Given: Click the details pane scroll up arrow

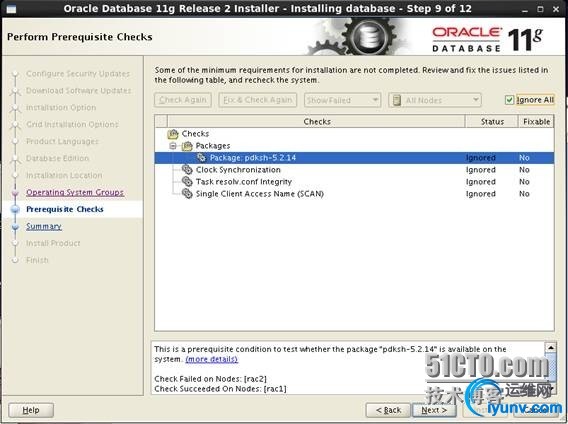Looking at the screenshot, I should click(551, 348).
